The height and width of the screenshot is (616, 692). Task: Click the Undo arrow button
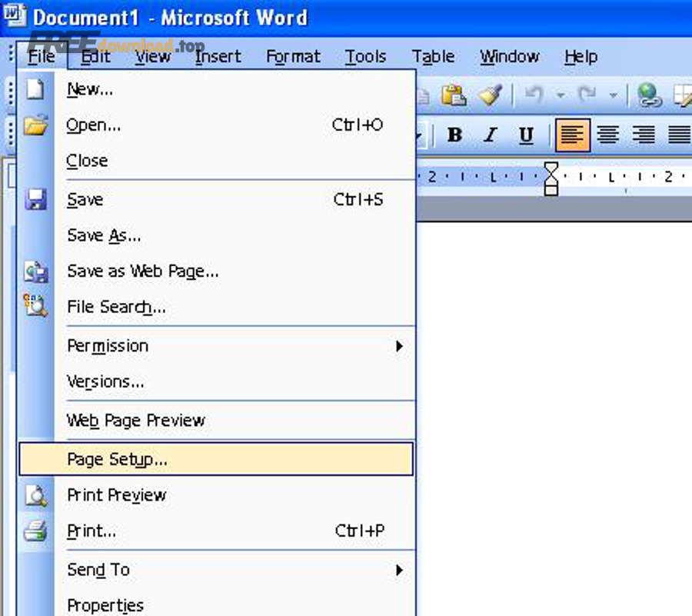pos(534,95)
